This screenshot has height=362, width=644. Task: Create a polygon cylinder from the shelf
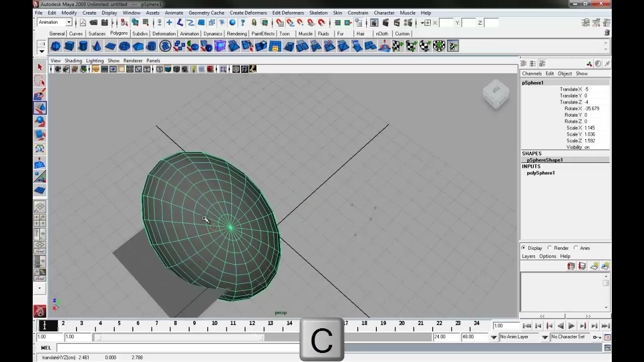pyautogui.click(x=83, y=46)
